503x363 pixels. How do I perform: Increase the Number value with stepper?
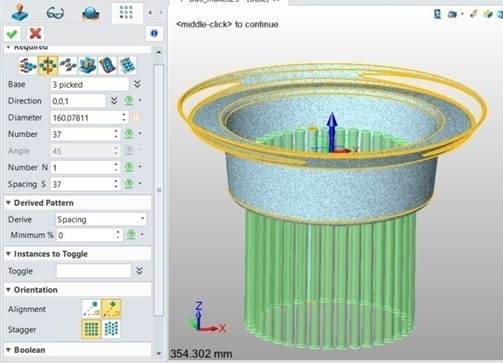[x=116, y=131]
